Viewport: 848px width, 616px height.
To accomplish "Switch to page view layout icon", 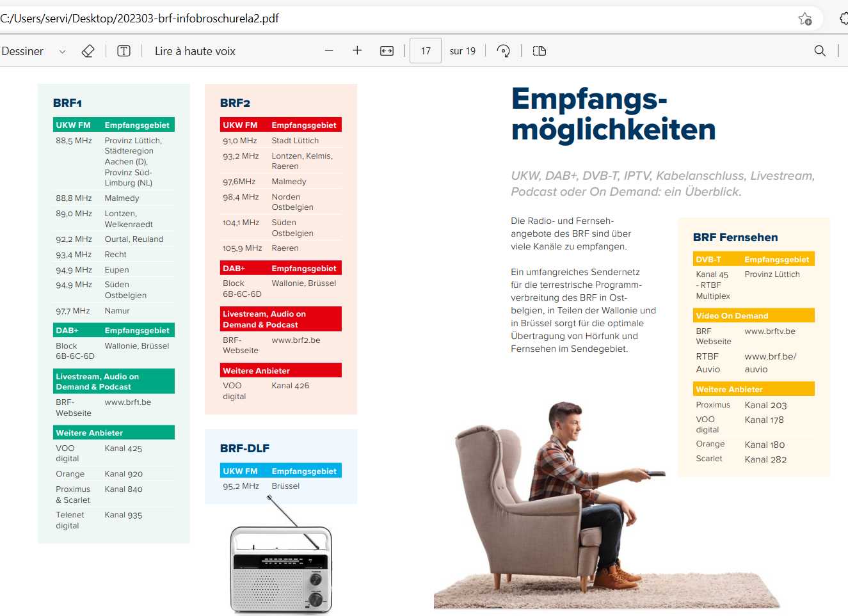I will [x=540, y=51].
